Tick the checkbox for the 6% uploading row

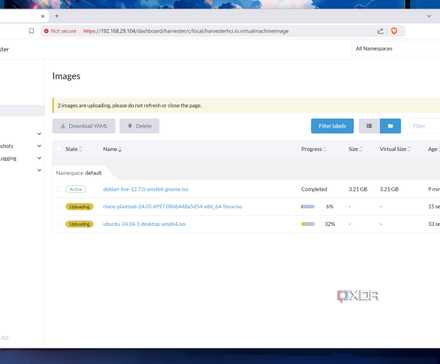[x=59, y=207]
